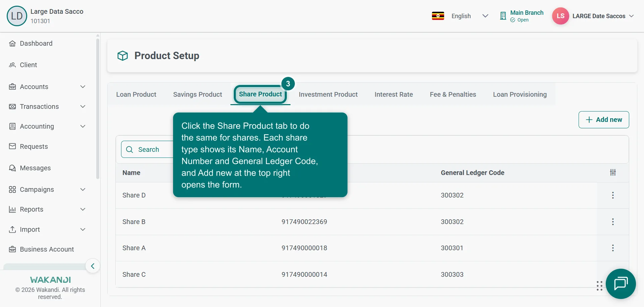Click the General Ledger Code column header

click(473, 173)
